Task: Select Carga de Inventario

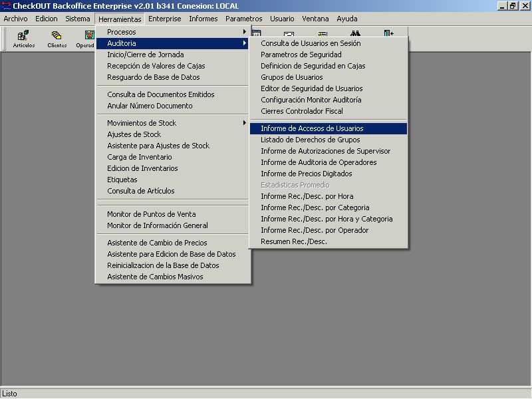Action: coord(173,157)
